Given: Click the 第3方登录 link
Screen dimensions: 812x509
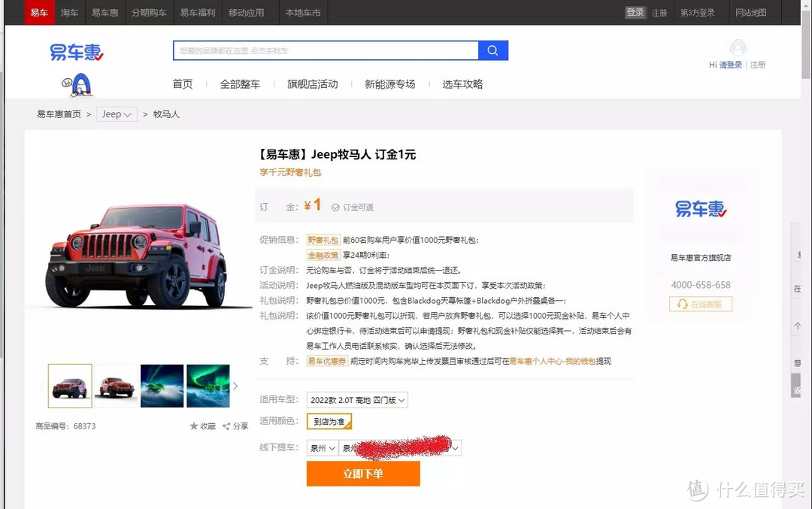Looking at the screenshot, I should 698,13.
